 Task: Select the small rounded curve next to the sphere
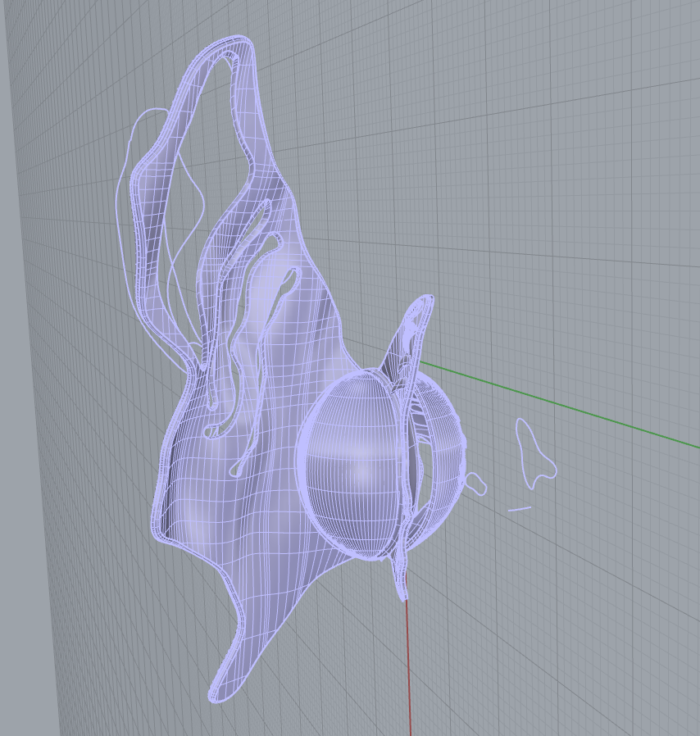[x=476, y=483]
